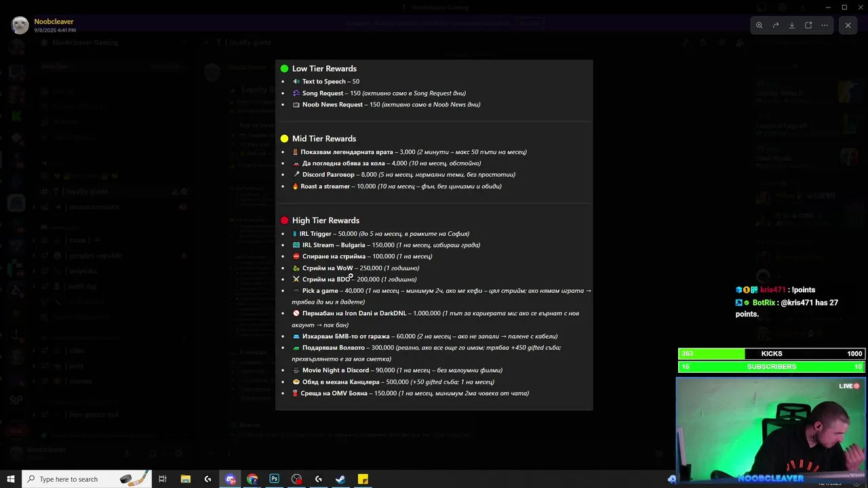Launch File Explorer from the taskbar

(185, 479)
